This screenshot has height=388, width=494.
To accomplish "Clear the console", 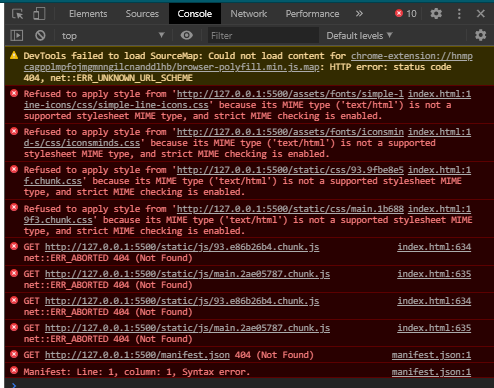I will coord(40,35).
